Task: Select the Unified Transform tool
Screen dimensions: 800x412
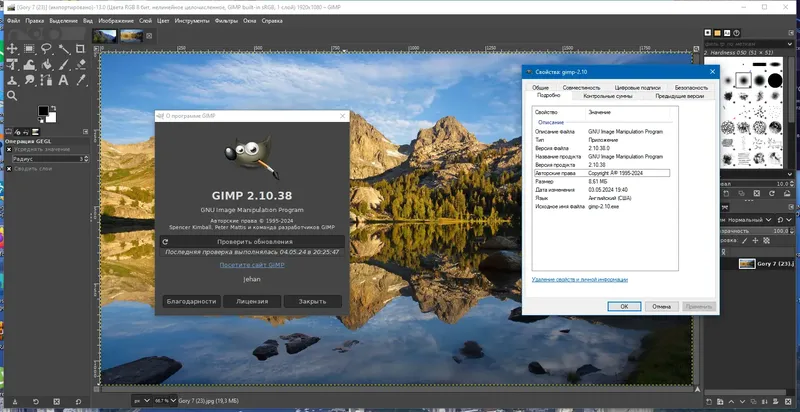Action: coord(12,65)
